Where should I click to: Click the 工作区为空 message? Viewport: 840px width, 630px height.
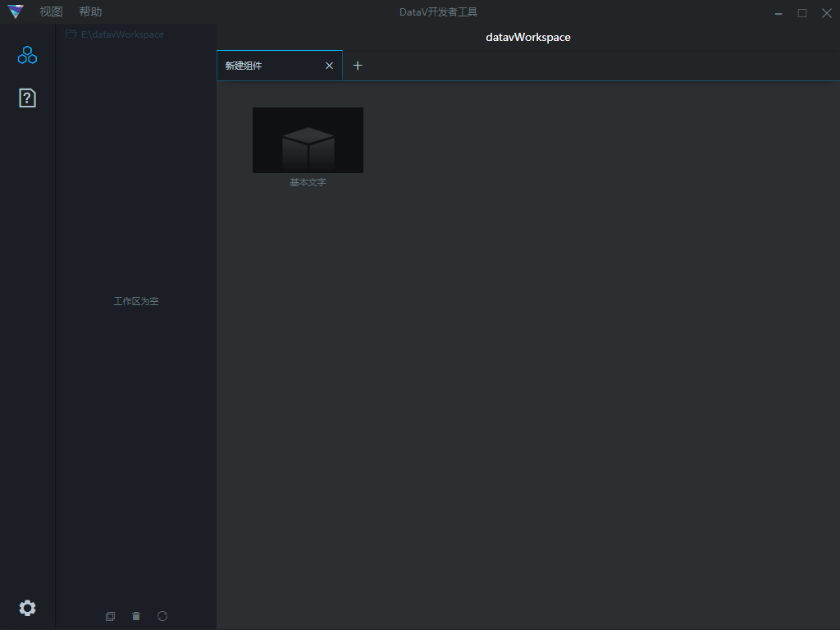pyautogui.click(x=136, y=301)
